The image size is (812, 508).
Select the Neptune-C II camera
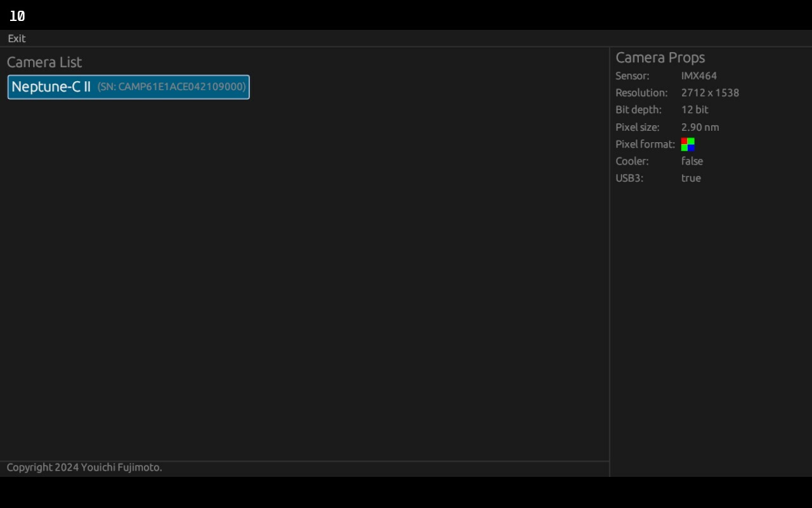127,87
